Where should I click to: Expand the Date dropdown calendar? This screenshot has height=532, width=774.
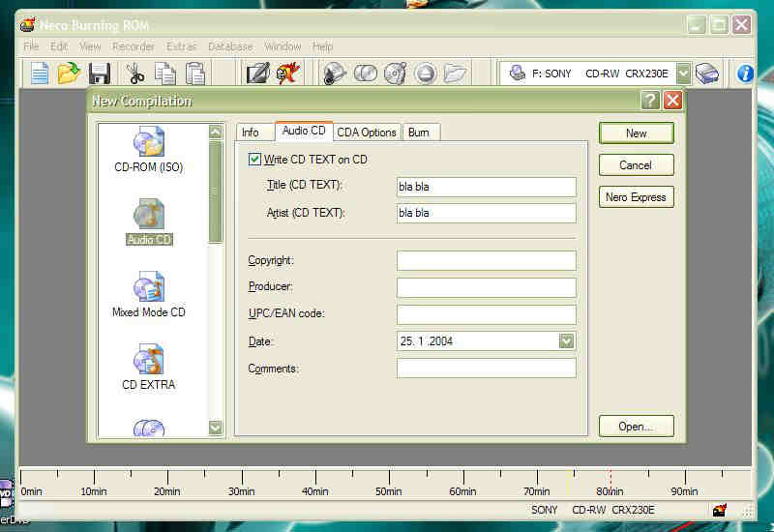(566, 340)
